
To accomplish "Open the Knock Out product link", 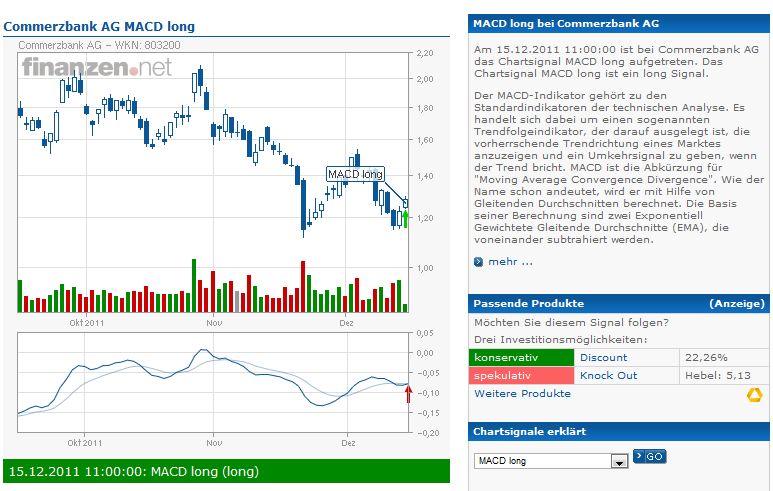I will pyautogui.click(x=608, y=375).
